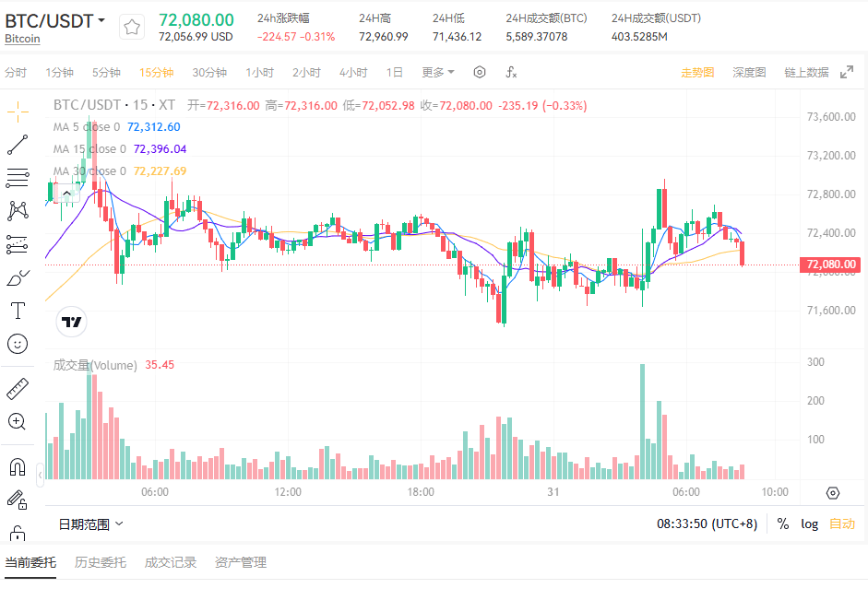Select the trend line drawing tool
Viewport: 868px width, 600px height.
point(17,145)
